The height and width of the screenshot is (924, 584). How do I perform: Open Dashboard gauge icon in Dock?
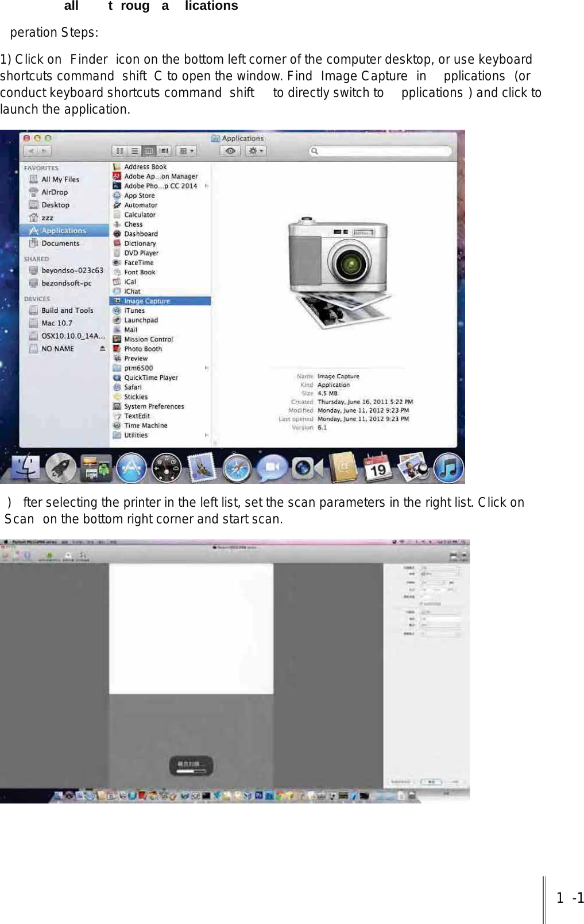167,468
